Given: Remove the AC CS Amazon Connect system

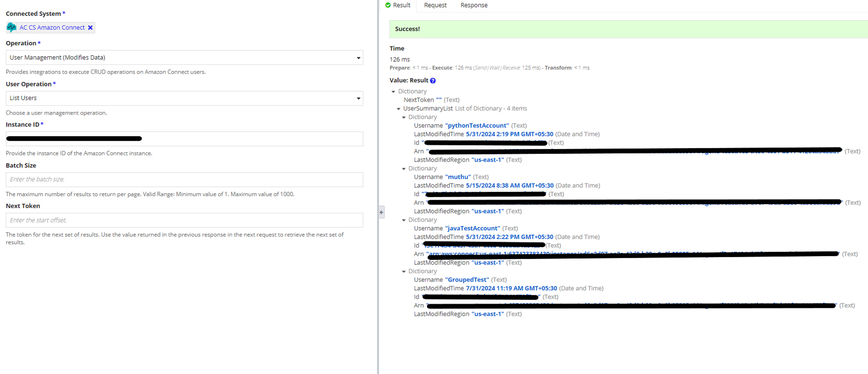Looking at the screenshot, I should point(90,28).
